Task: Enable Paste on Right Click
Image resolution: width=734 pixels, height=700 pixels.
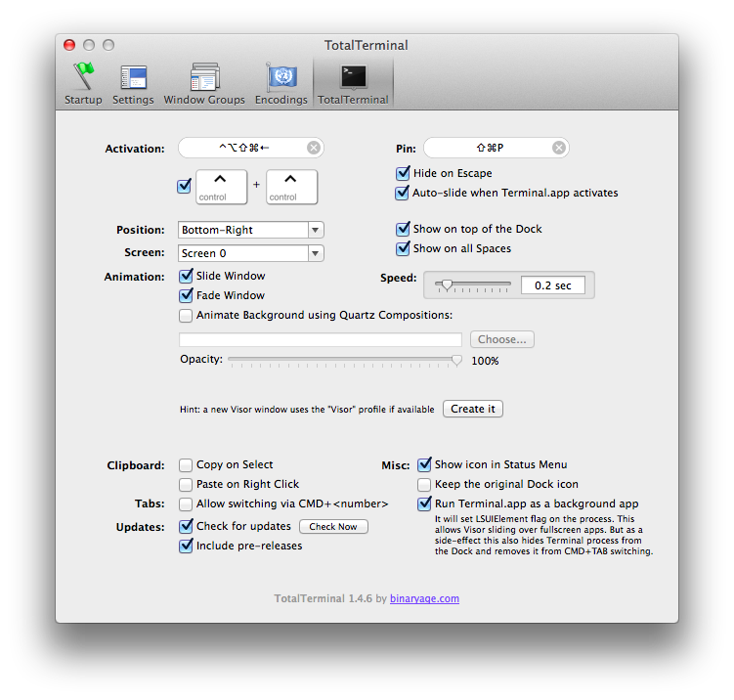Action: tap(186, 484)
